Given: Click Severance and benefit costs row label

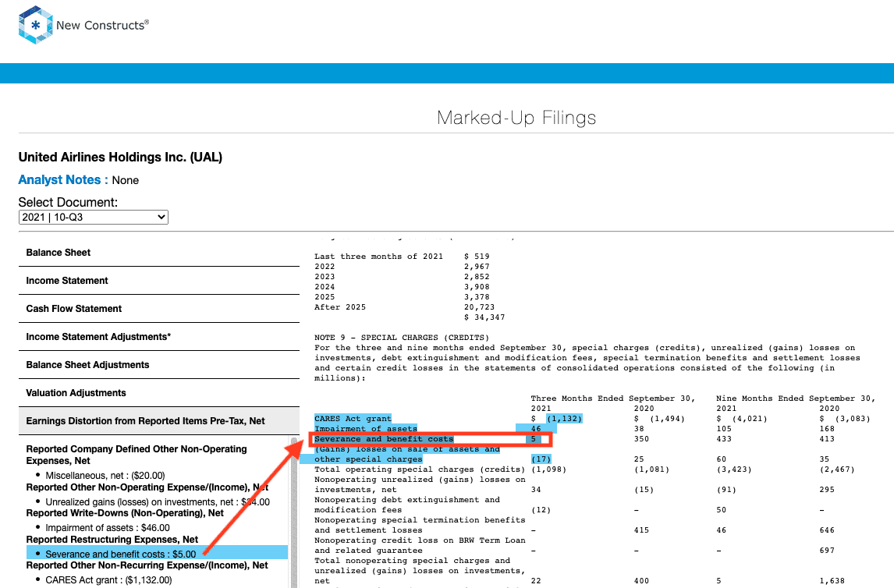Looking at the screenshot, I should (x=384, y=439).
